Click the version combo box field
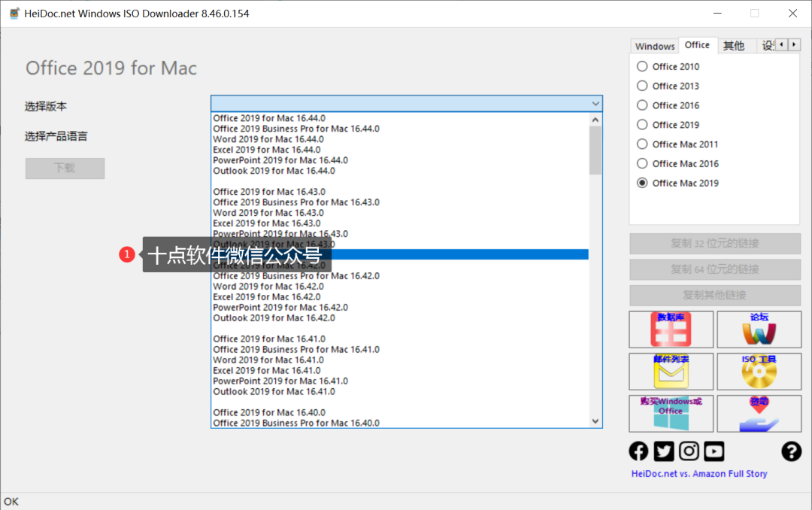The height and width of the screenshot is (510, 812). (x=407, y=104)
